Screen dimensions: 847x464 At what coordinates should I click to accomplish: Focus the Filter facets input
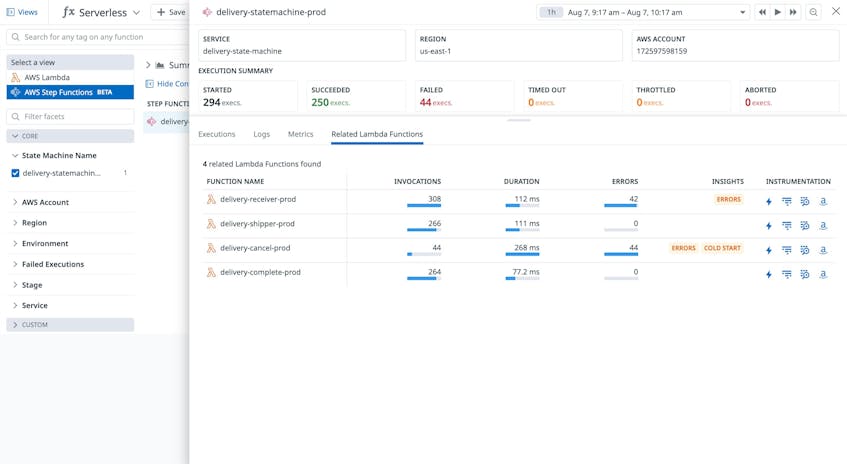pos(70,116)
